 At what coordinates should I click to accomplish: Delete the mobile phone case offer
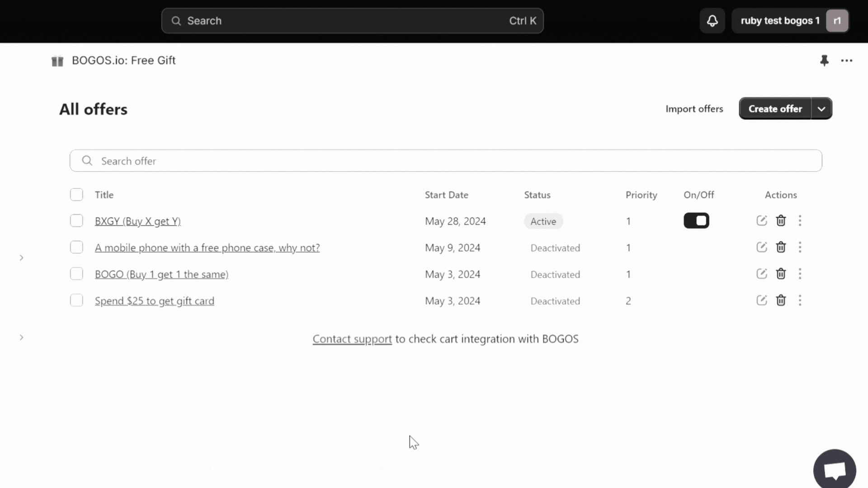point(781,247)
